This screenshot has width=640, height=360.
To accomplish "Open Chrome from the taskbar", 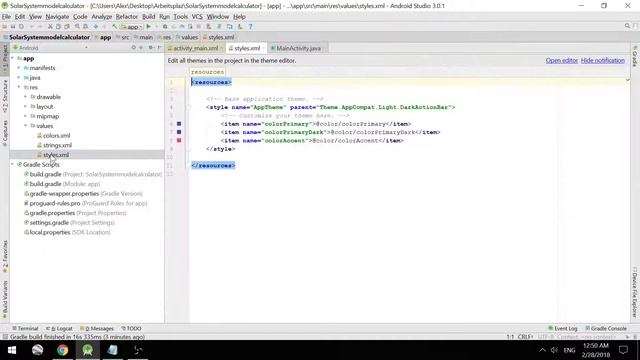I will (x=62, y=350).
